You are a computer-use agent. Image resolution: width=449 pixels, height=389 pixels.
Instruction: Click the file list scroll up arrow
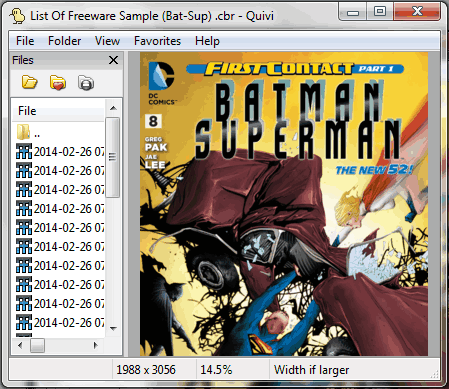(x=113, y=108)
